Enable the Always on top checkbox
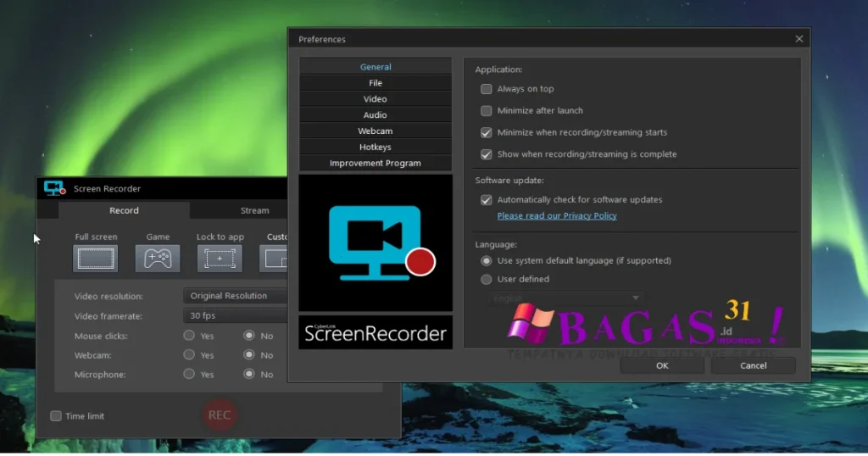Screen dimensions: 868x456 487,89
